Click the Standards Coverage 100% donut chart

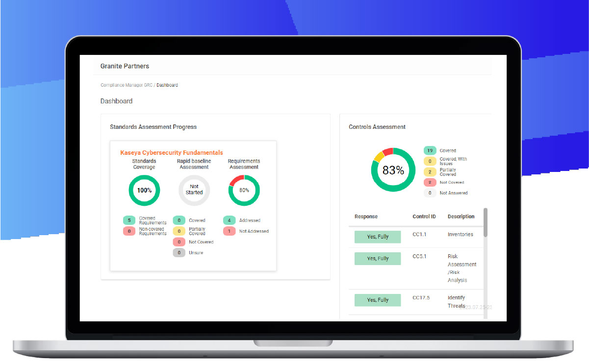144,191
